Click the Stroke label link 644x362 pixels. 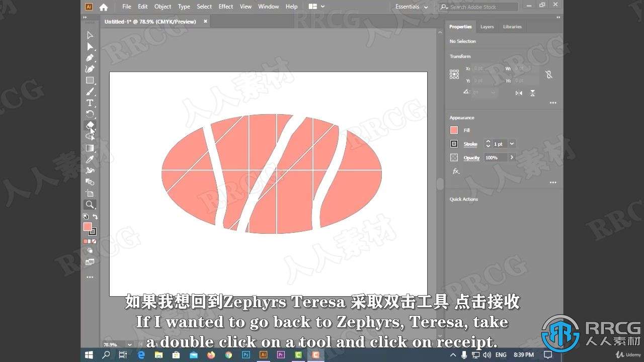(x=470, y=144)
